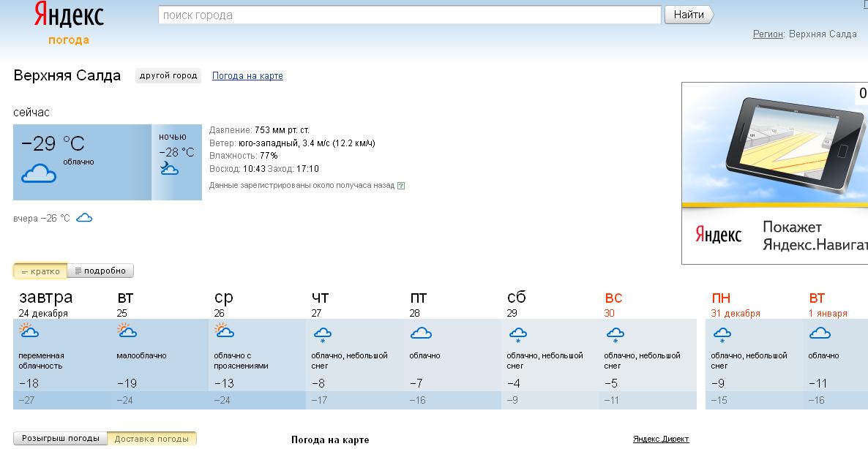Click the другой город button

tap(168, 76)
